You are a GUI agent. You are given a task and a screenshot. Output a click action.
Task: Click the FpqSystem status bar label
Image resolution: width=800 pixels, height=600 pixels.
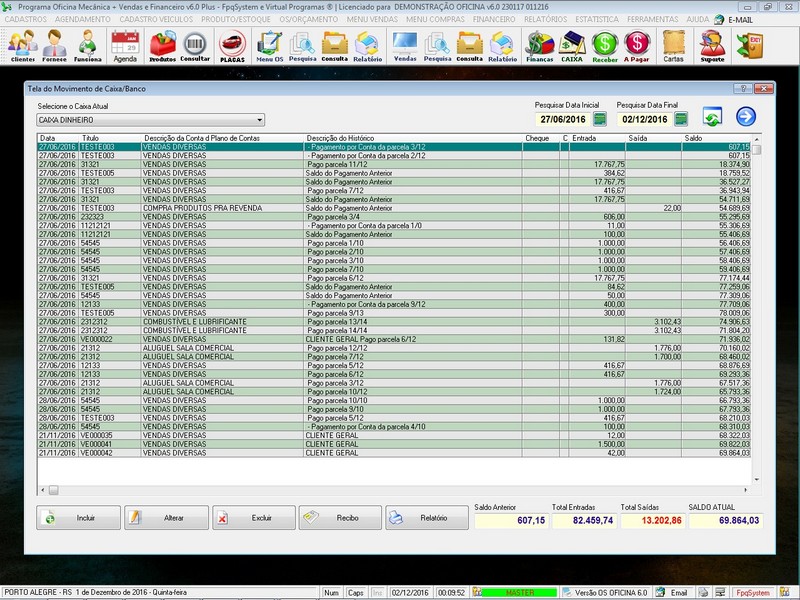click(753, 593)
